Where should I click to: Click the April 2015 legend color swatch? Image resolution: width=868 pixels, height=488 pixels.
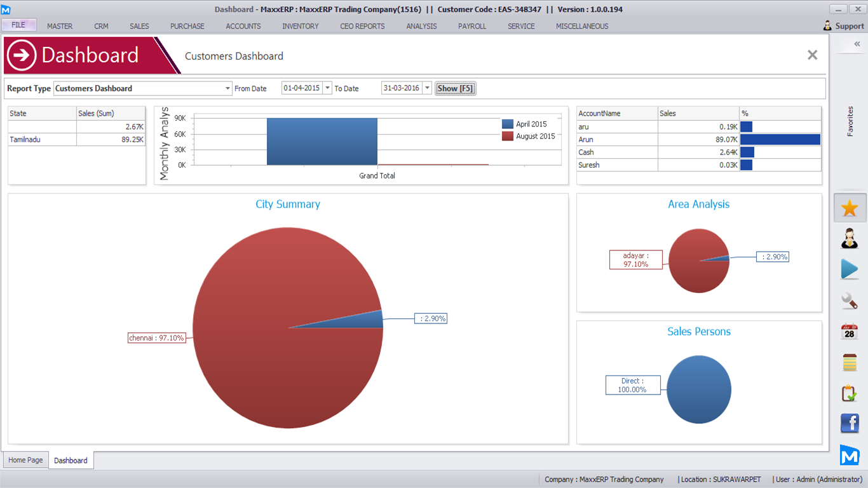click(508, 125)
